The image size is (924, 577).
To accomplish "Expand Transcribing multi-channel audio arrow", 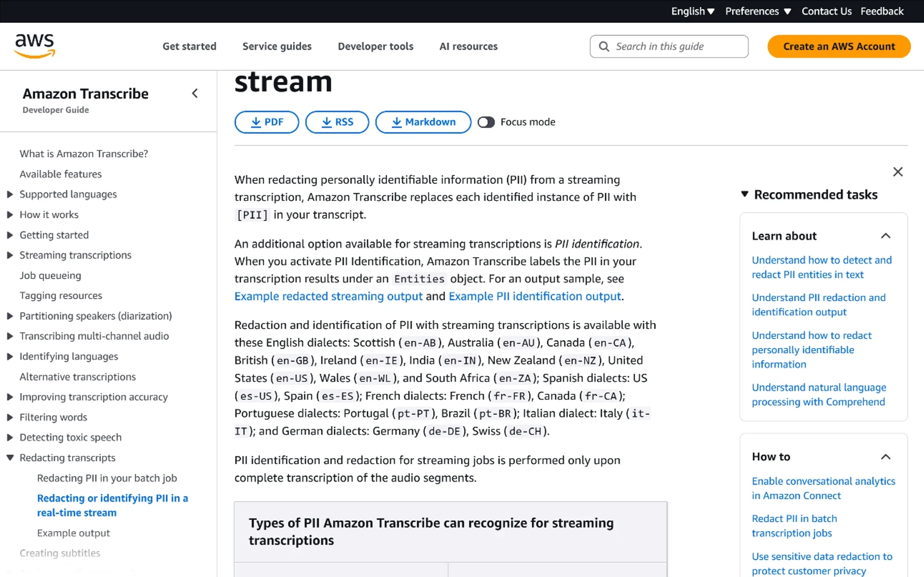I will point(10,336).
